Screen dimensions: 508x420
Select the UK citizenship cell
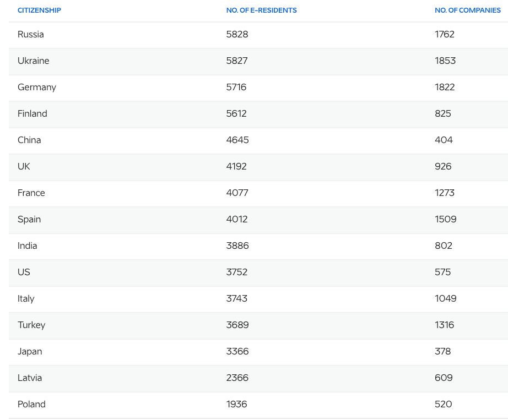point(24,166)
